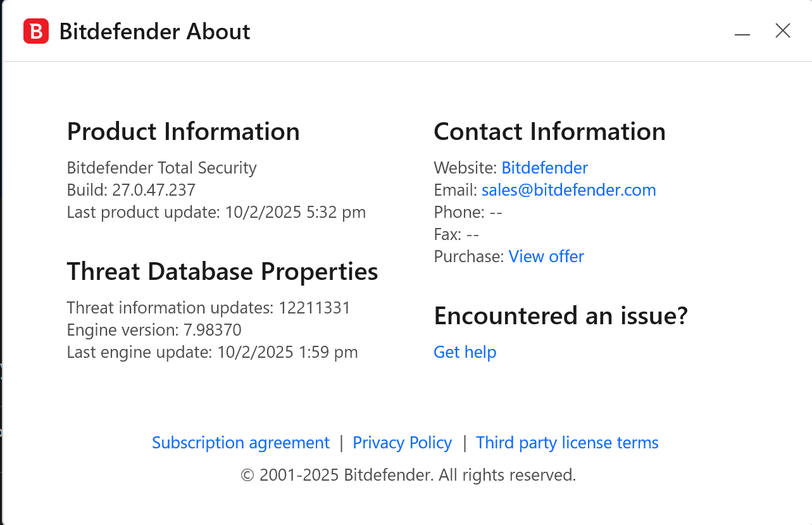Click the Engine version 7.98370 line
The width and height of the screenshot is (812, 525).
click(x=154, y=330)
